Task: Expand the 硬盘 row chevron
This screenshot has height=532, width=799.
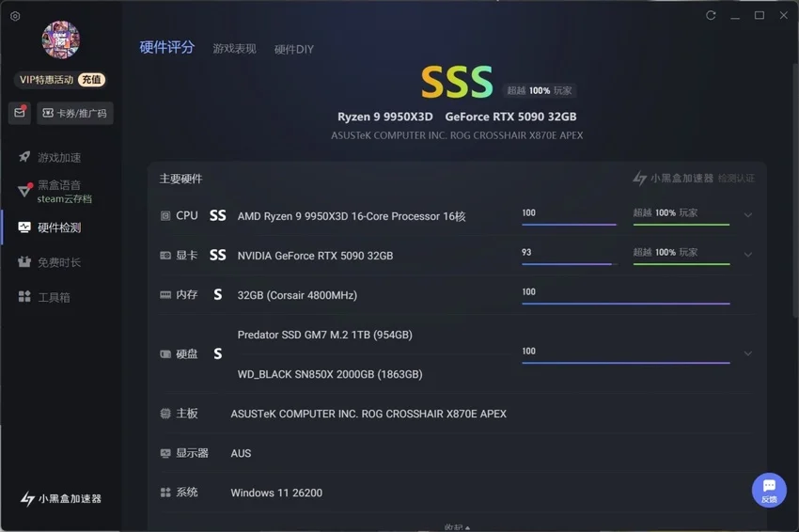Action: [747, 353]
